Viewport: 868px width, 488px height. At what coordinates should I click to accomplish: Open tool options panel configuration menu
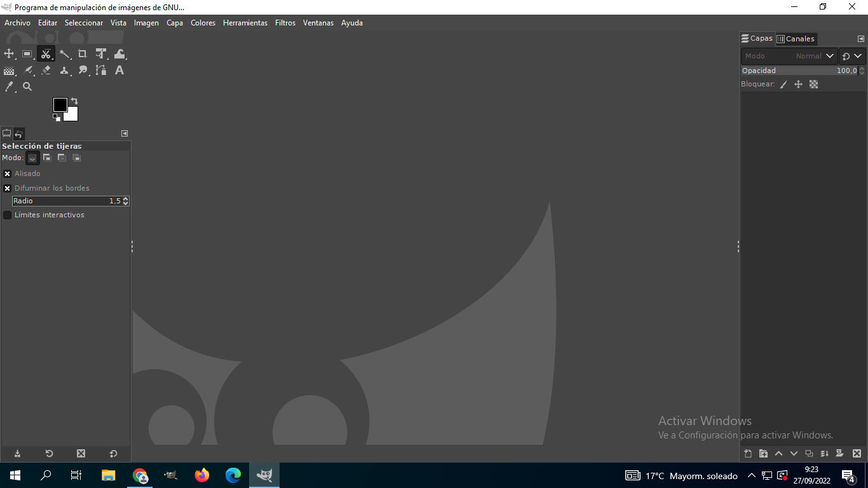[125, 133]
